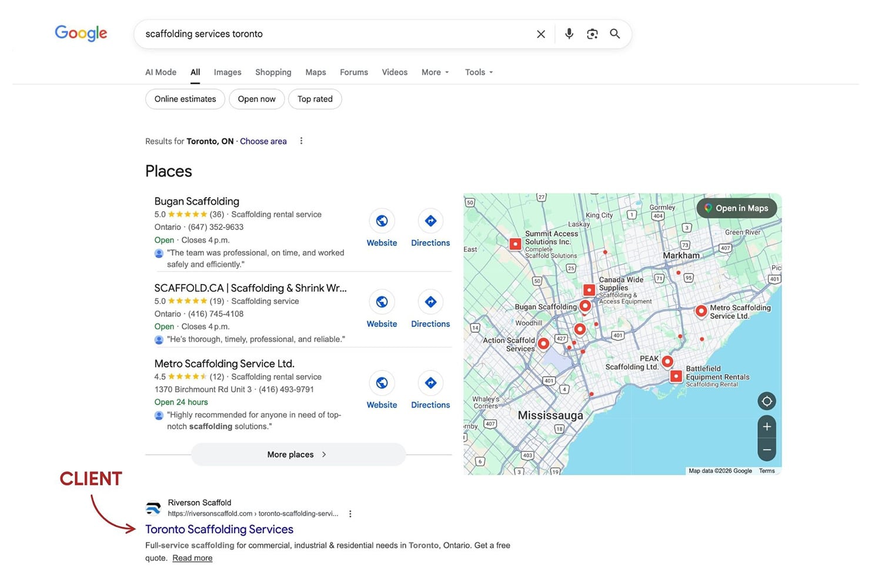Select Metro Scaffolding Service map pin
This screenshot has height=588, width=882.
pyautogui.click(x=701, y=310)
